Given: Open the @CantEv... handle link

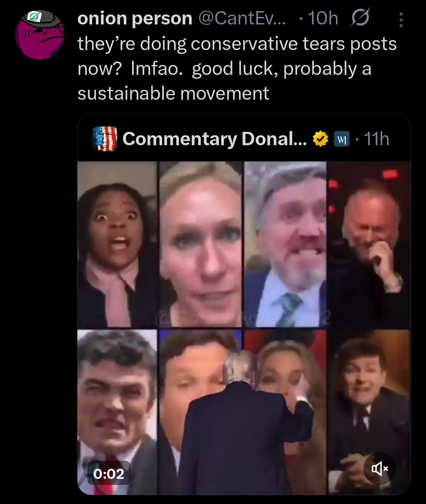Looking at the screenshot, I should (x=242, y=18).
